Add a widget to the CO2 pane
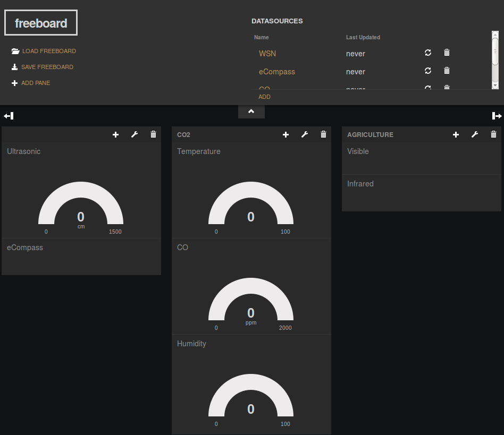This screenshot has width=504, height=435. tap(285, 135)
